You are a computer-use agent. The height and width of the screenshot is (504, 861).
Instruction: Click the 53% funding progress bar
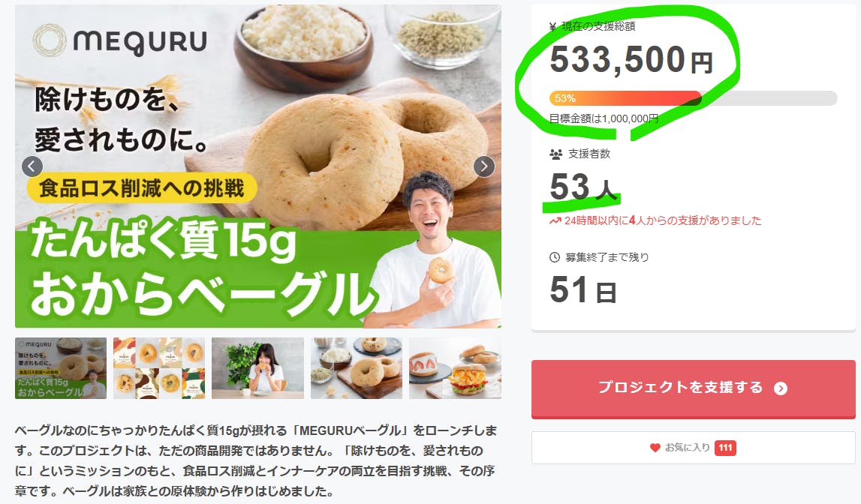(693, 98)
